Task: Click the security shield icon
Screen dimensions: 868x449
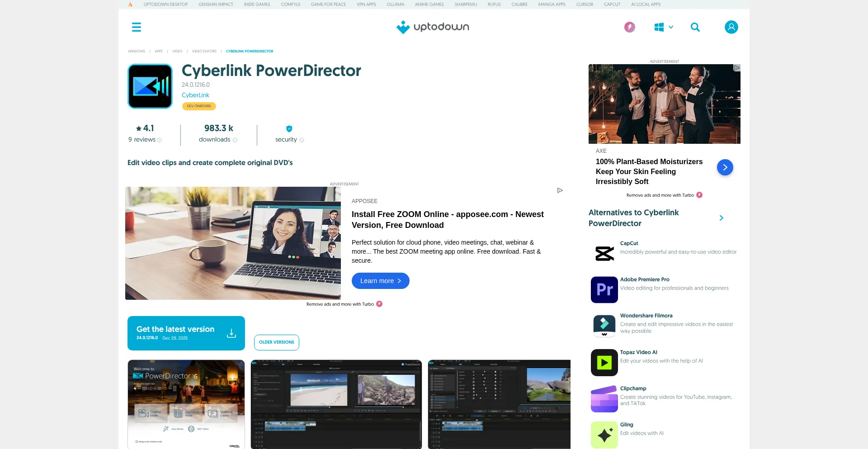Action: [289, 129]
